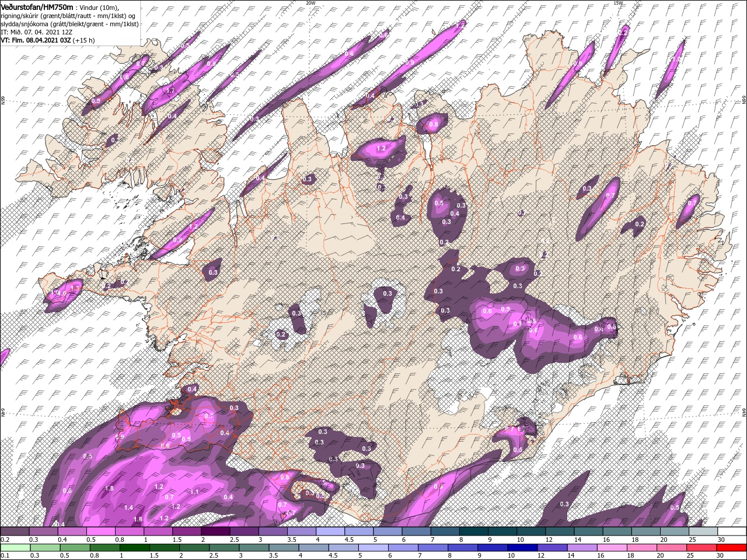Screen dimensions: 747x560
Task: Click the 'rigning/skúrir (grænt/blátt/rautt - mm/1klst) og' line
Action: pos(68,15)
